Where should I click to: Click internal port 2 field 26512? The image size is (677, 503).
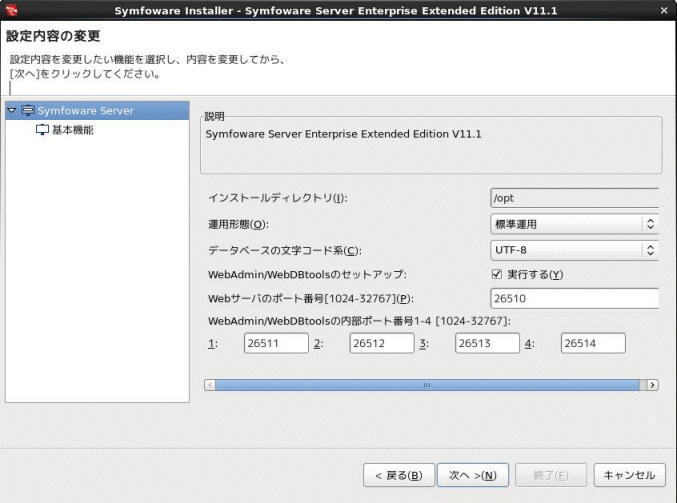tap(382, 343)
